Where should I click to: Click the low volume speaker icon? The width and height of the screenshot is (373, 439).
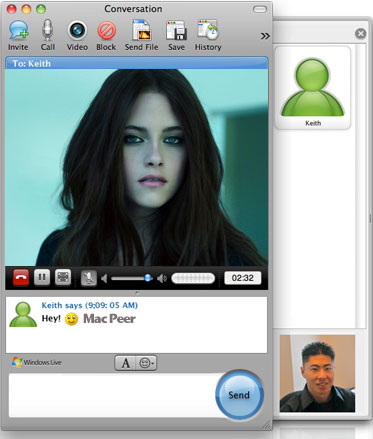[x=104, y=278]
